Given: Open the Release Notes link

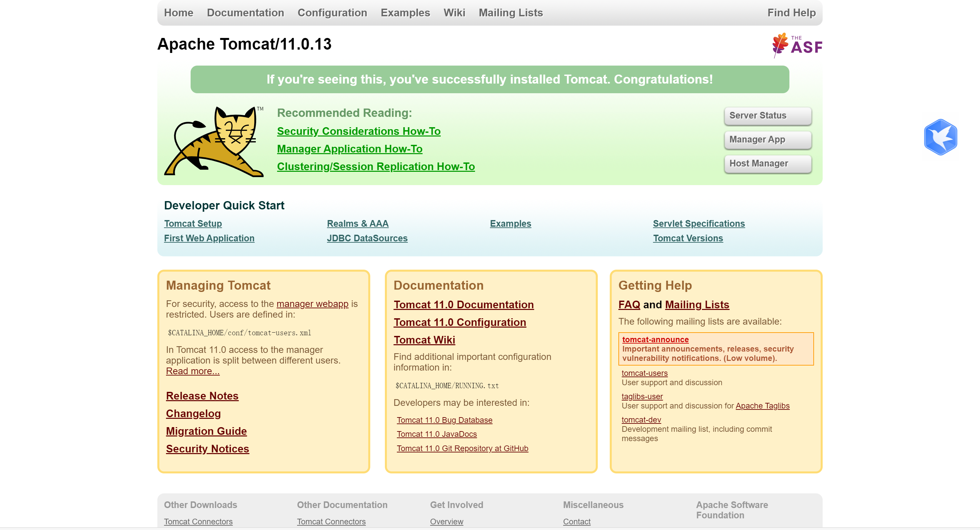Looking at the screenshot, I should tap(202, 396).
